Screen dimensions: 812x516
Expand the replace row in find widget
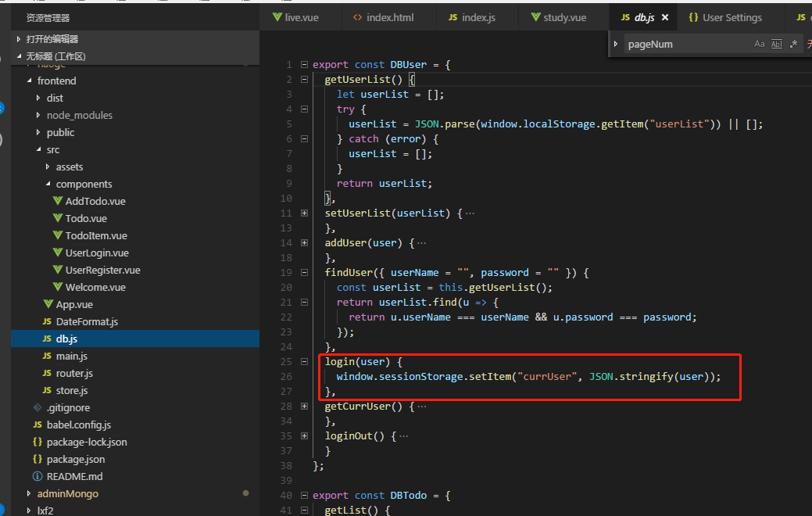[x=617, y=45]
